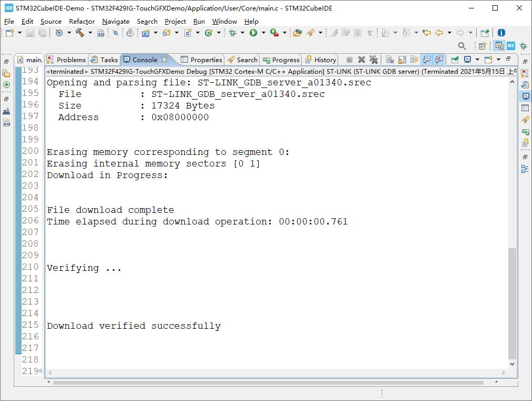Click the Display Selected Console monitor icon
Screen dimensions: 532x401
click(467, 60)
